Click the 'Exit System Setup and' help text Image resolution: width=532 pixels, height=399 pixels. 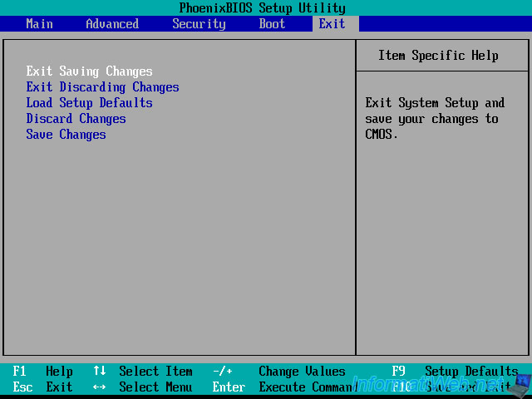point(435,103)
